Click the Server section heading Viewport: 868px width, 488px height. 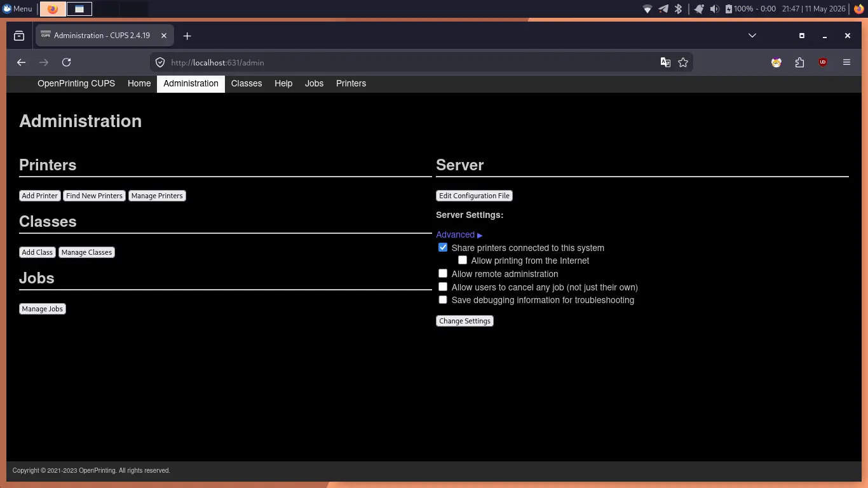pyautogui.click(x=460, y=165)
